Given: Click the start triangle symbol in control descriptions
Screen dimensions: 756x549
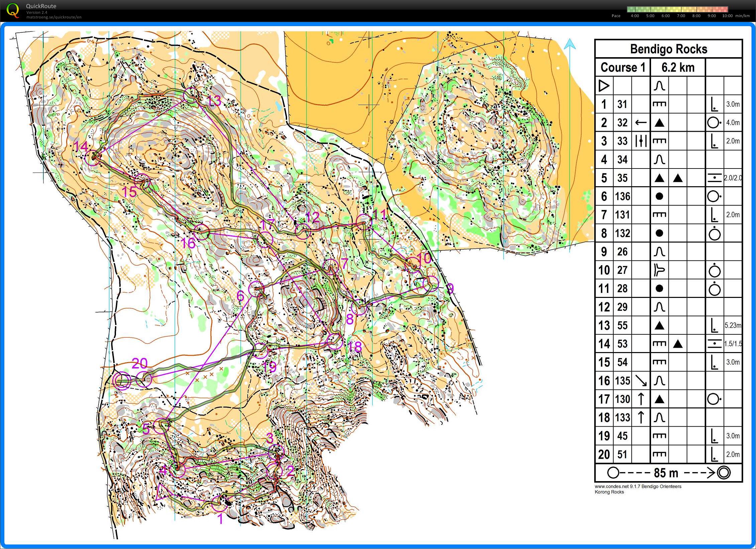Looking at the screenshot, I should coord(604,86).
